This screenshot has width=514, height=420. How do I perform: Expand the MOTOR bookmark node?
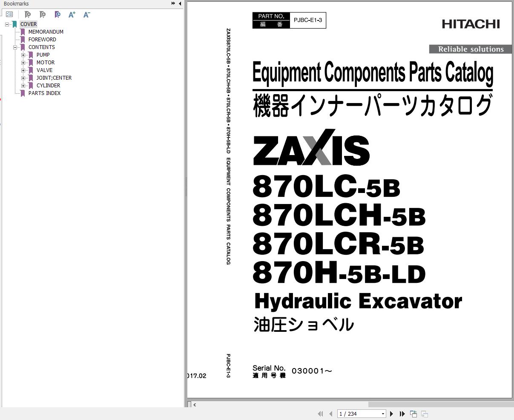point(23,63)
